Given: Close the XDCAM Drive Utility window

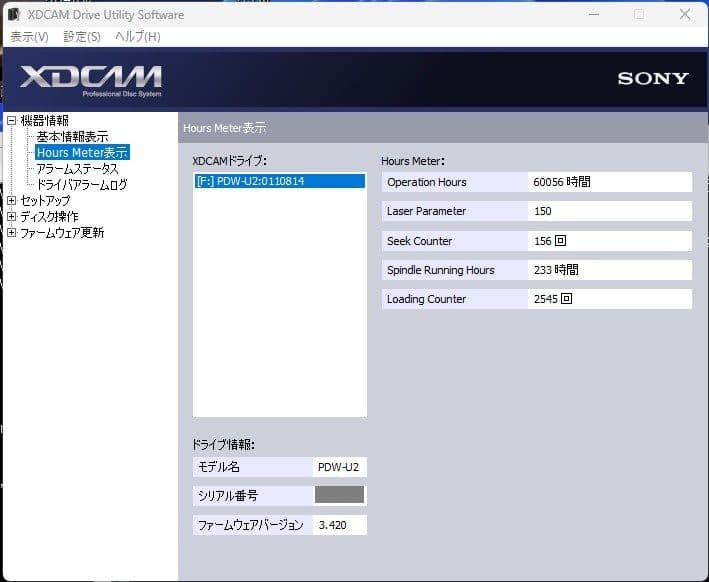Looking at the screenshot, I should tap(685, 14).
